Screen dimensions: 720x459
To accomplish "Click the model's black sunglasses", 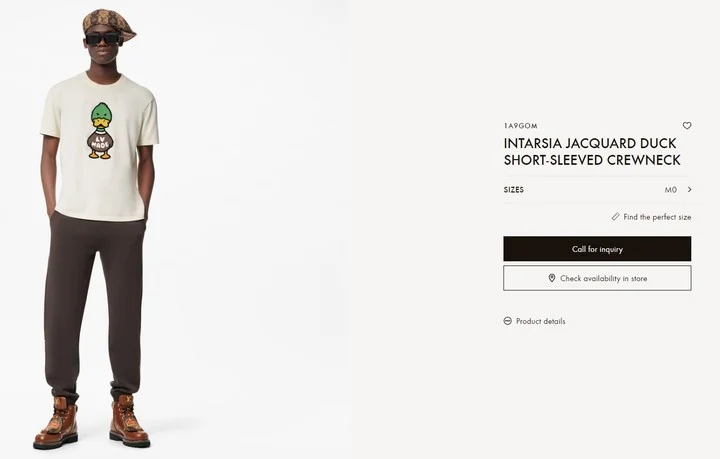I will click(x=102, y=39).
